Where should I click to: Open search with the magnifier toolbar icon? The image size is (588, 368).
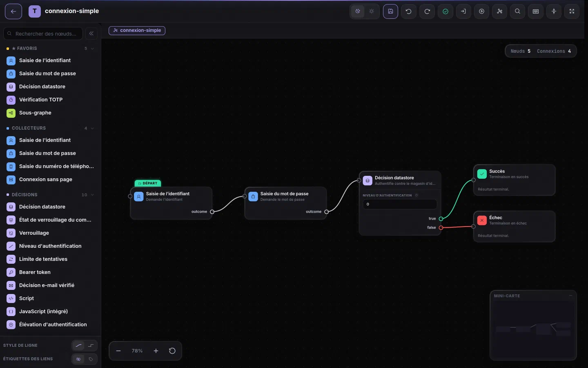[x=518, y=11]
